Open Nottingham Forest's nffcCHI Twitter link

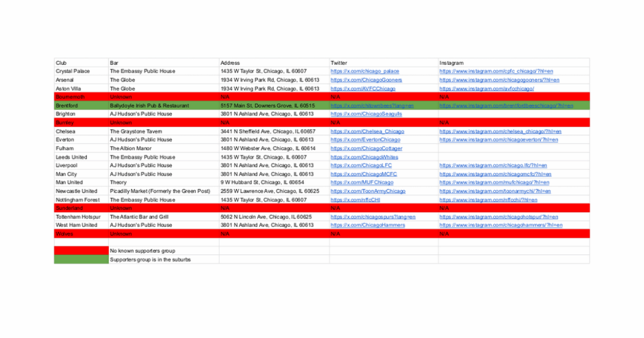pos(356,199)
